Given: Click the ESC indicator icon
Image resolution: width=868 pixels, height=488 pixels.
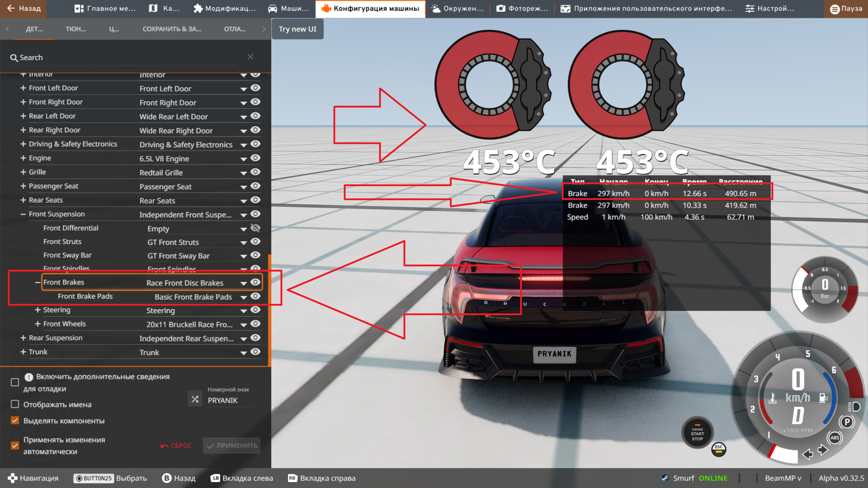Looking at the screenshot, I should click(718, 449).
